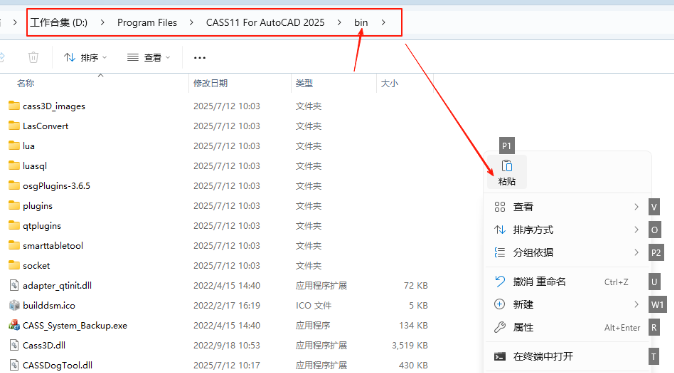The image size is (674, 373).
Task: Select the CASS_System_Backup.exe file name
Action: (x=75, y=326)
